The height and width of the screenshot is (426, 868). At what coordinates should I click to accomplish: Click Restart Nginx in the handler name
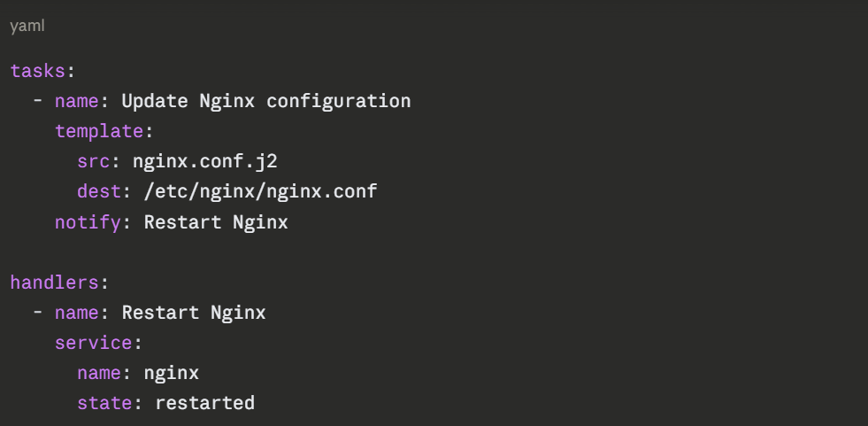tap(193, 313)
